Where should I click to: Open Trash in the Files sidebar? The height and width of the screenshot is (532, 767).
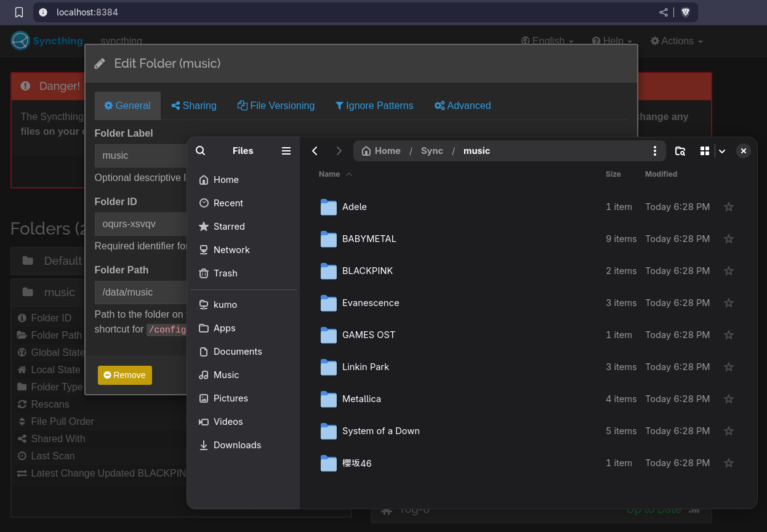[244, 273]
